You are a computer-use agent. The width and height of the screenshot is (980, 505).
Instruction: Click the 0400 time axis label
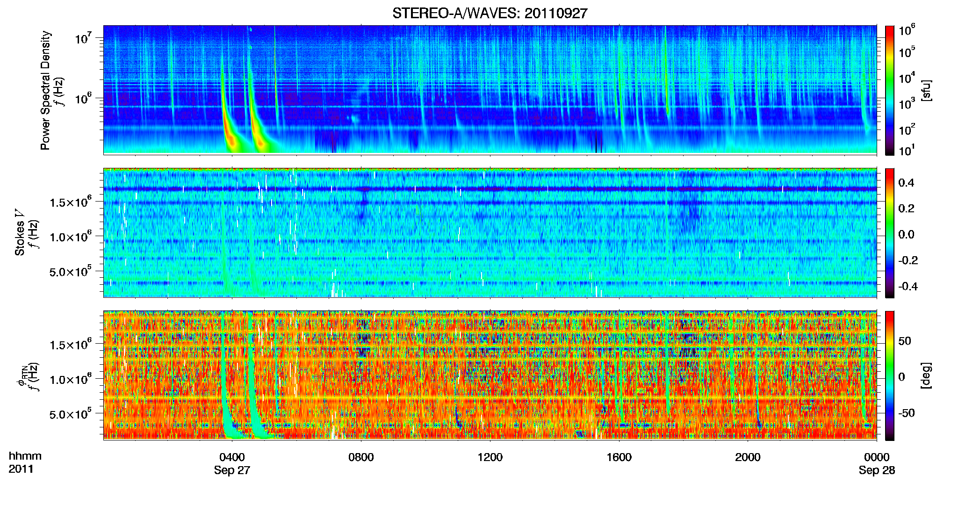click(x=232, y=457)
